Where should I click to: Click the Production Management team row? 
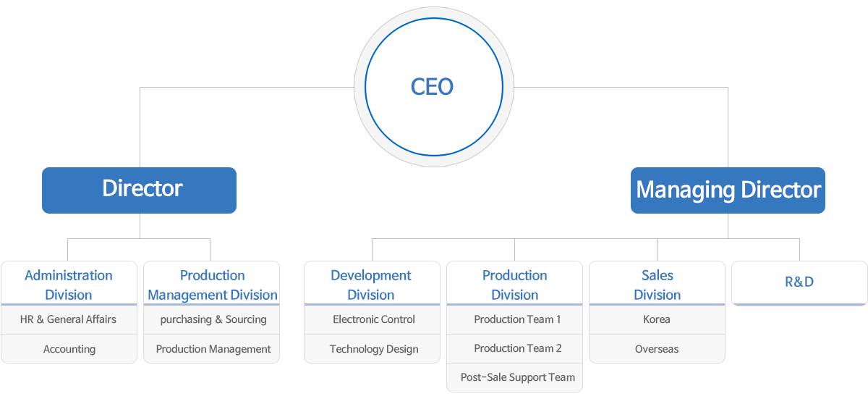(213, 349)
